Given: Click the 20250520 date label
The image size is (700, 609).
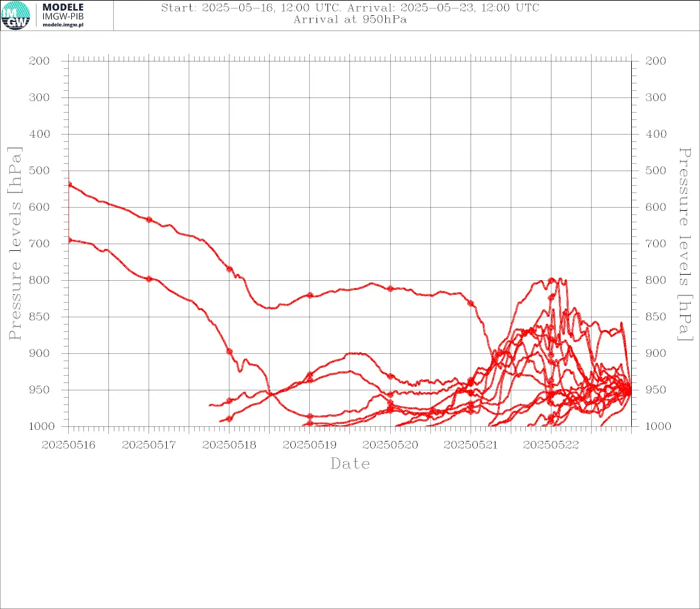Looking at the screenshot, I should (390, 445).
